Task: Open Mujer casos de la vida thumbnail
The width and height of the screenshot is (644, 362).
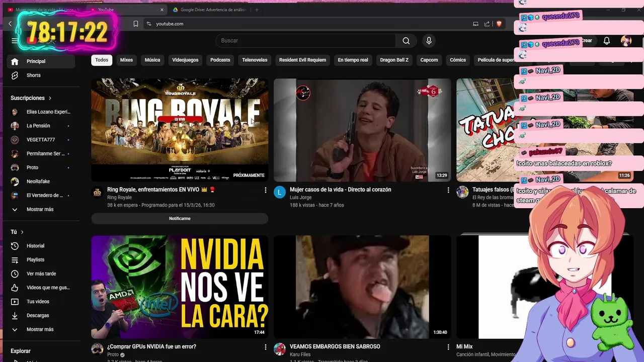Action: [362, 130]
